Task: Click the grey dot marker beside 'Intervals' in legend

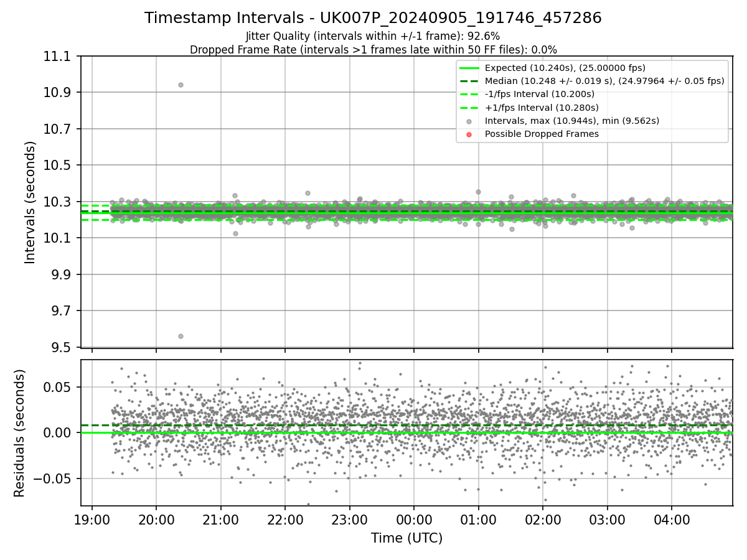Action: [469, 121]
